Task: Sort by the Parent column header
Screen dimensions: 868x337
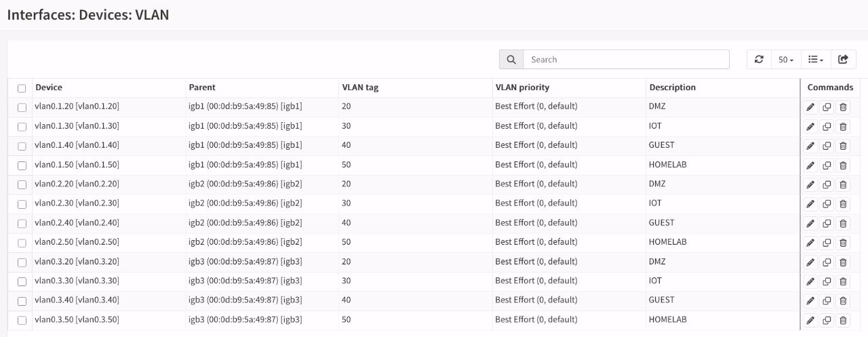Action: (202, 87)
